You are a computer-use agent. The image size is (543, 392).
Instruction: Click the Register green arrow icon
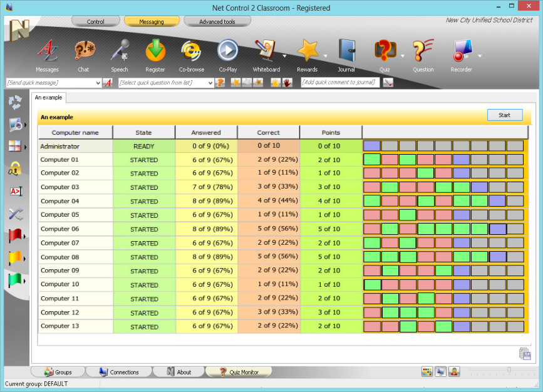155,51
